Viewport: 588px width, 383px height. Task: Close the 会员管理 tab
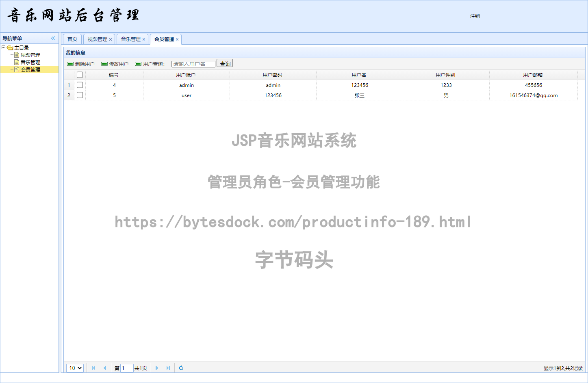(177, 39)
